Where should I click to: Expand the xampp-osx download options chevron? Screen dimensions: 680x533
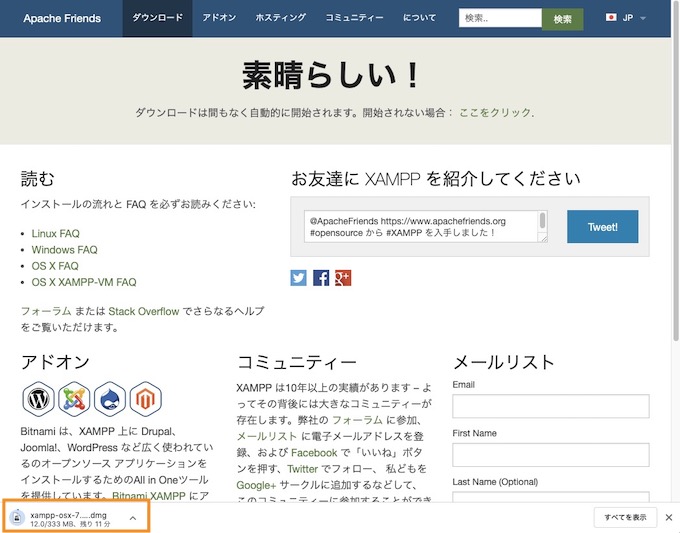tap(133, 518)
